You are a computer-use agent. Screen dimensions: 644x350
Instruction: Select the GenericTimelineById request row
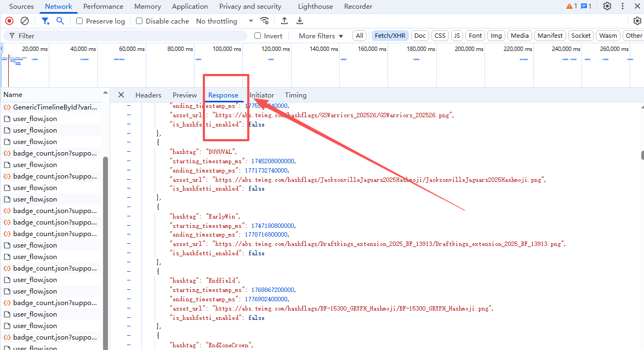[51, 107]
